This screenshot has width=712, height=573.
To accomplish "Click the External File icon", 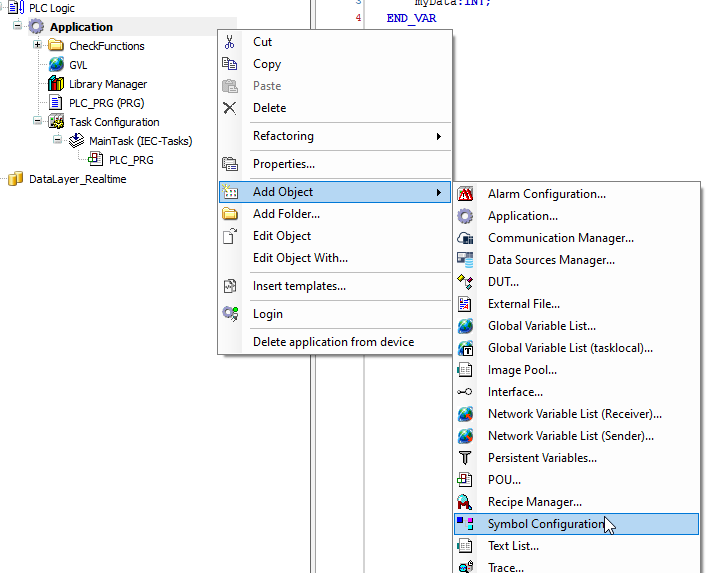I will (465, 304).
